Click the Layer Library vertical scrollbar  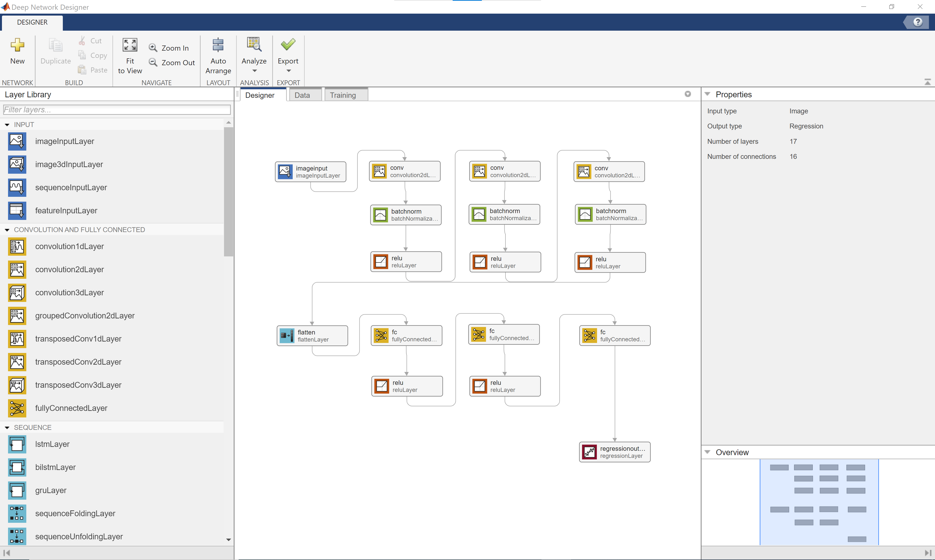pyautogui.click(x=228, y=192)
